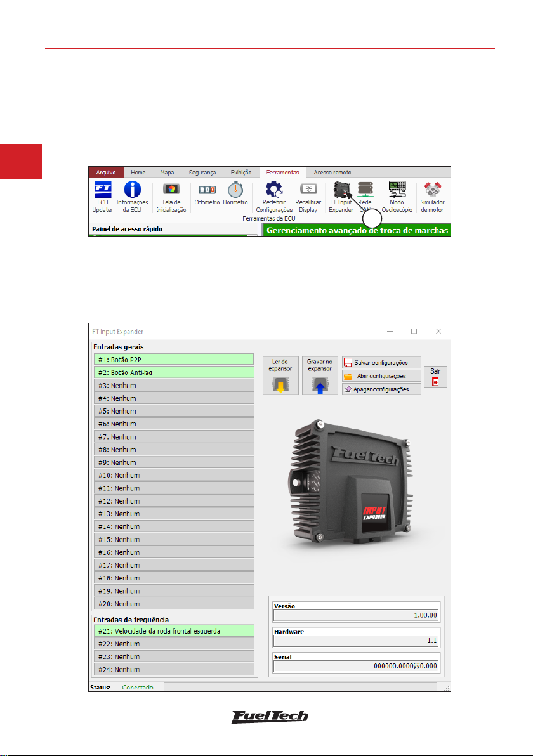The width and height of the screenshot is (533, 756).
Task: Switch to the Segurança ribbon tab
Action: point(201,172)
